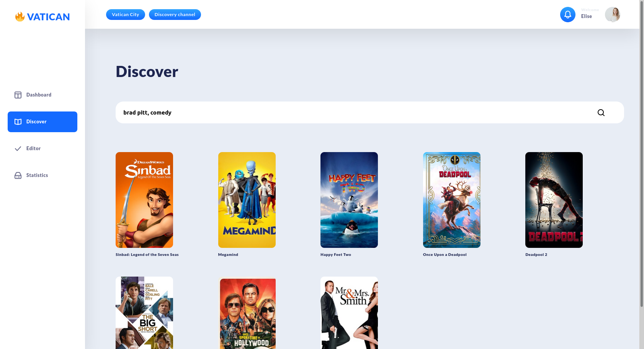Image resolution: width=644 pixels, height=349 pixels.
Task: Click the VATICAN brand name
Action: pos(48,17)
